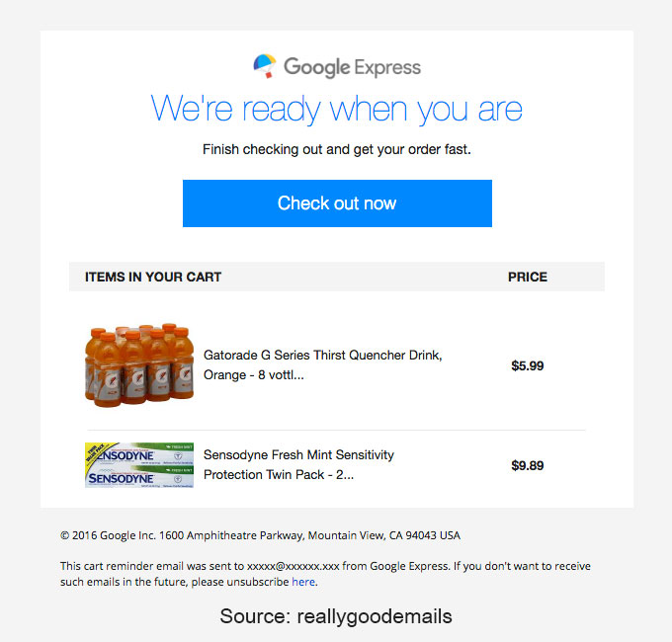Screen dimensions: 672x642
Task: Select the Sensodyne Fresh Mint product title
Action: (x=298, y=464)
